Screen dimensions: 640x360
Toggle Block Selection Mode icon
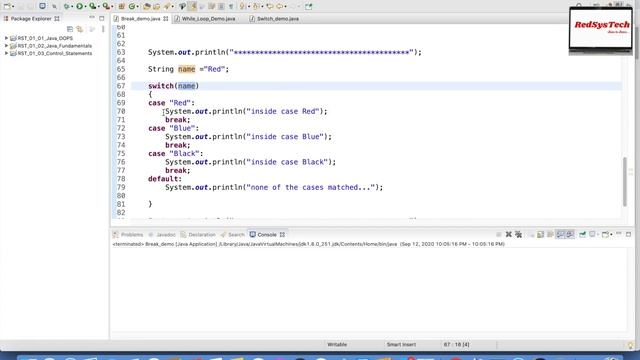[221, 6]
